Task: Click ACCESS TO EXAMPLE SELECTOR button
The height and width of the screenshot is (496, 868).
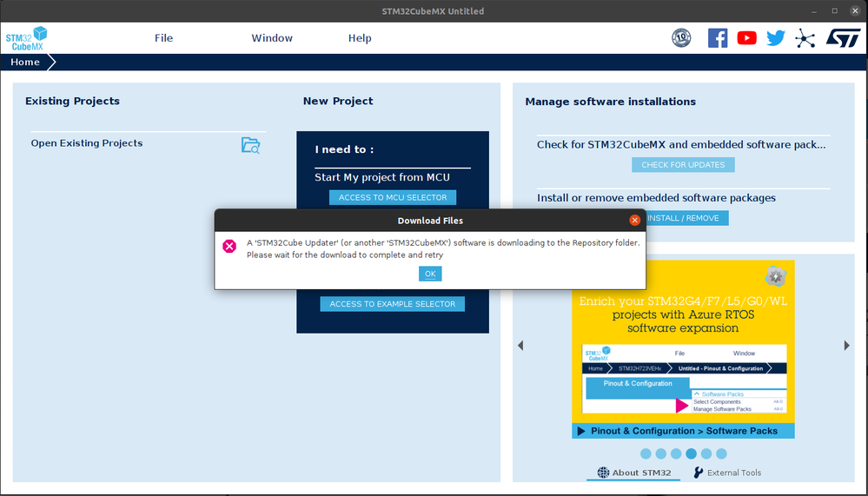Action: (393, 304)
